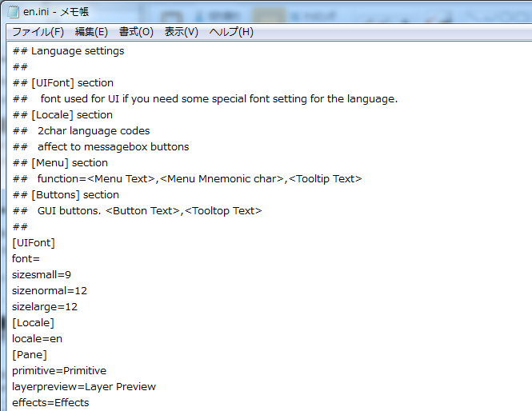Click the 'sizelarge=12' line
This screenshot has width=532, height=411.
45,307
